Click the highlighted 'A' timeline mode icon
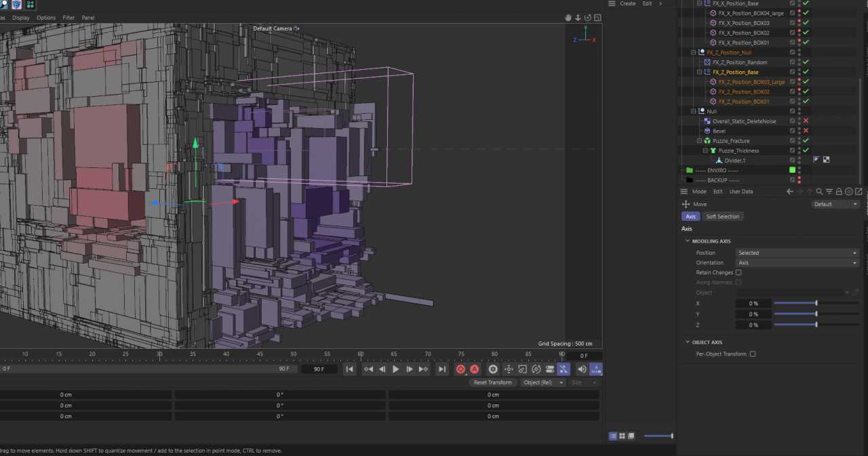 (596, 369)
